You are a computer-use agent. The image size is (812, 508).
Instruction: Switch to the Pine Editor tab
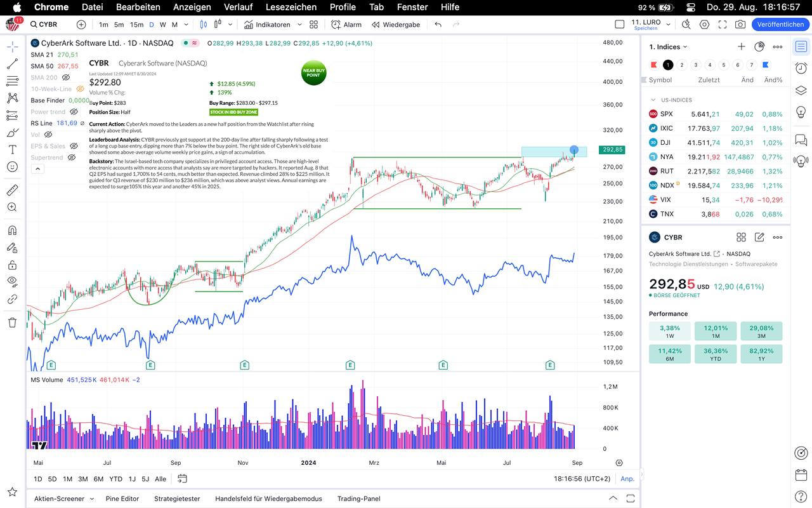122,498
